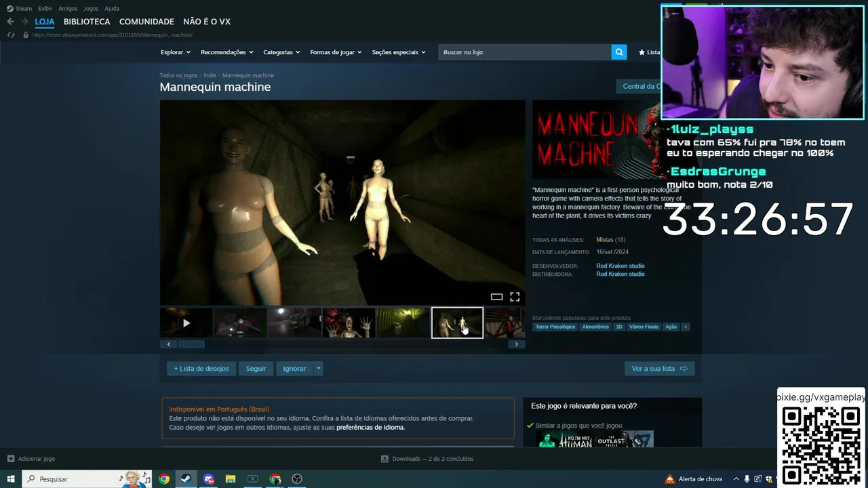Click the store search input field
The width and height of the screenshot is (868, 488).
(x=525, y=52)
